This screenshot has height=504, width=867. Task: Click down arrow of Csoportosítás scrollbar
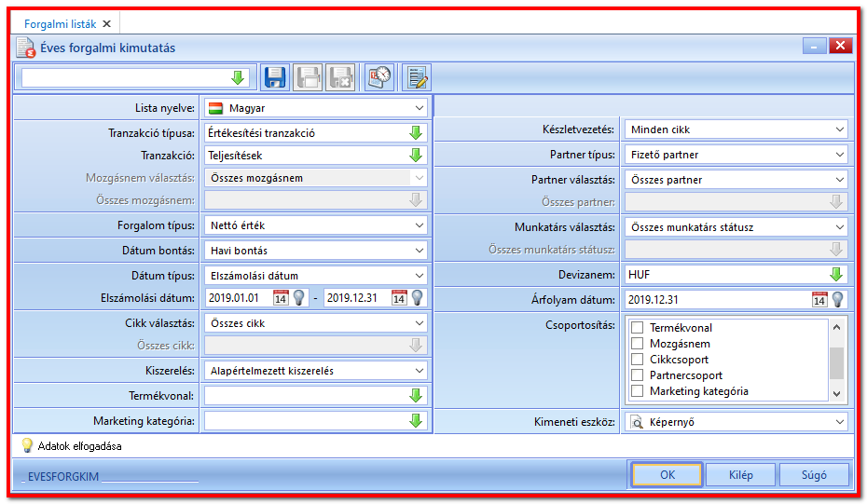click(x=836, y=393)
